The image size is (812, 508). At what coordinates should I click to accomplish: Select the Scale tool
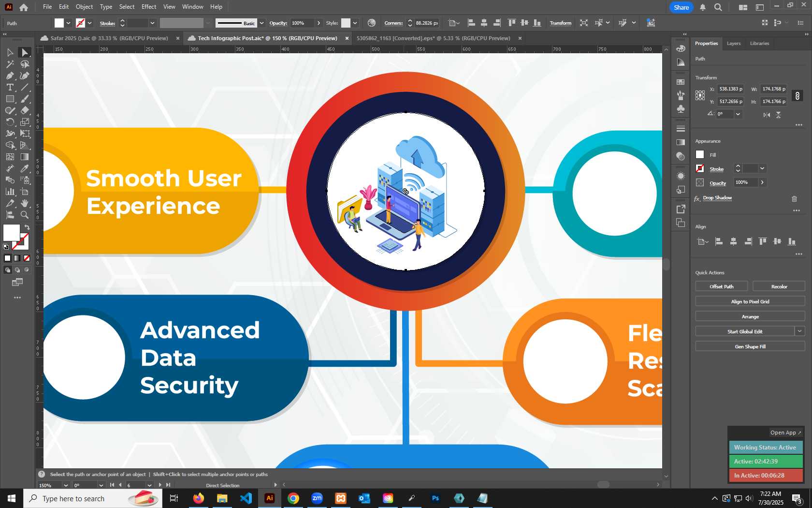(x=25, y=122)
